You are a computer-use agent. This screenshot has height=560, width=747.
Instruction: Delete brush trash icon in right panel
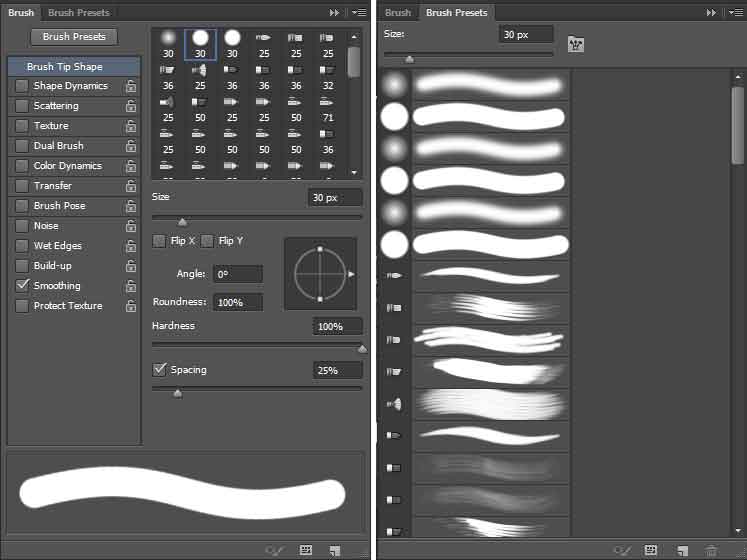coord(711,550)
